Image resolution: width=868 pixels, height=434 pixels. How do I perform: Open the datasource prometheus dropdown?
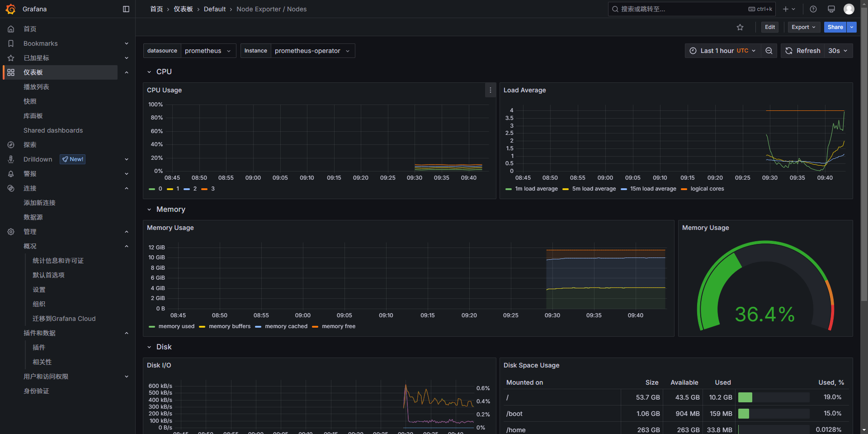point(208,51)
